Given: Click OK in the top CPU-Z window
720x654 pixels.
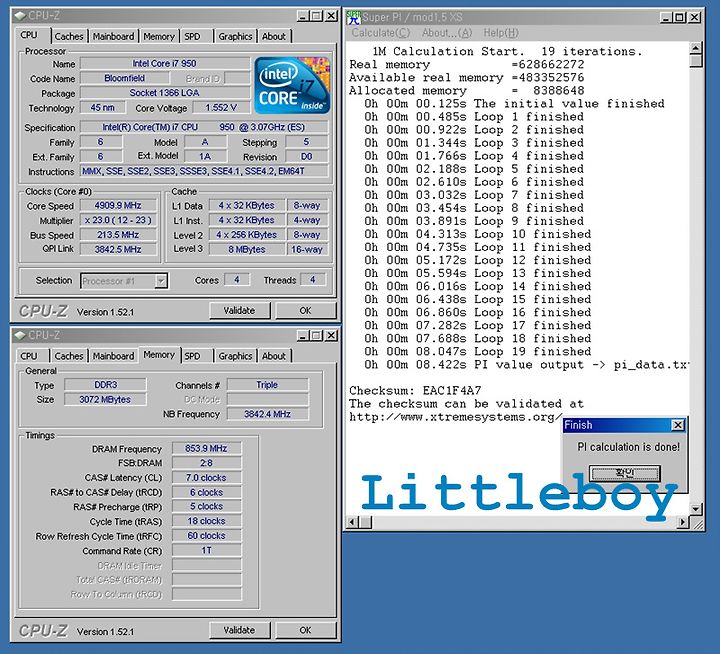Looking at the screenshot, I should click(305, 311).
